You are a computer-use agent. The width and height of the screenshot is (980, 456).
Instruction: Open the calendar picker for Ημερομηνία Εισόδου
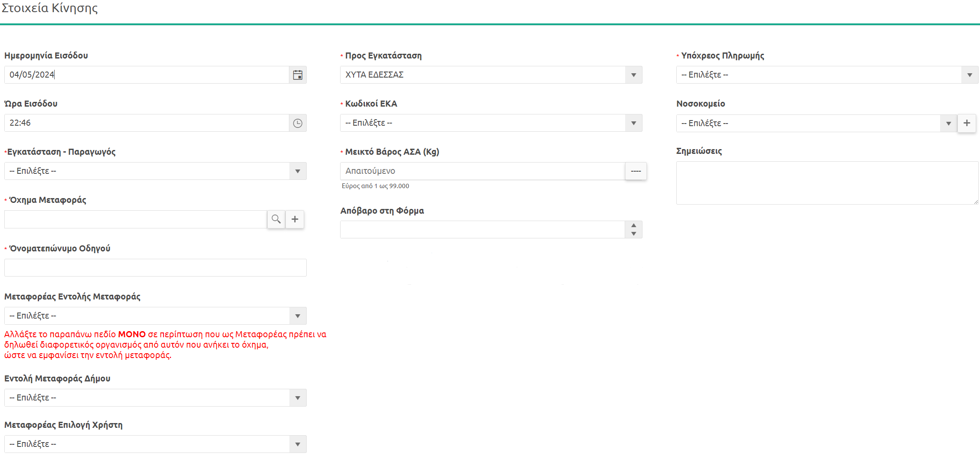(x=298, y=75)
